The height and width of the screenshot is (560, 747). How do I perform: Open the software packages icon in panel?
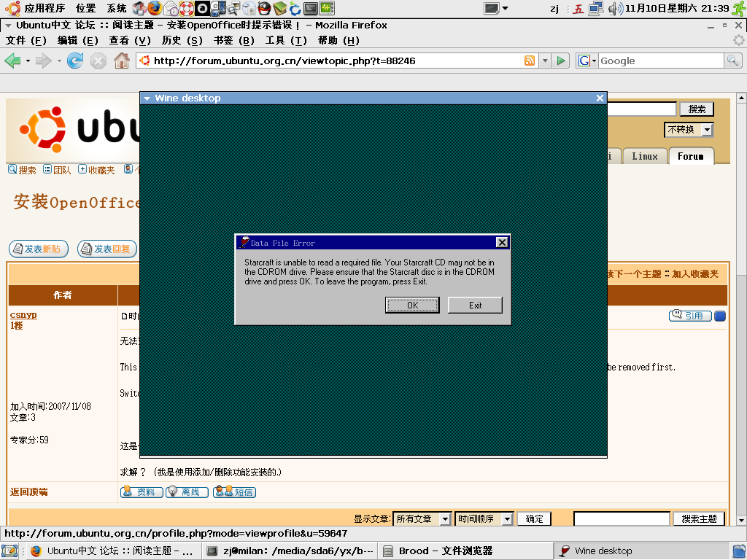click(139, 8)
